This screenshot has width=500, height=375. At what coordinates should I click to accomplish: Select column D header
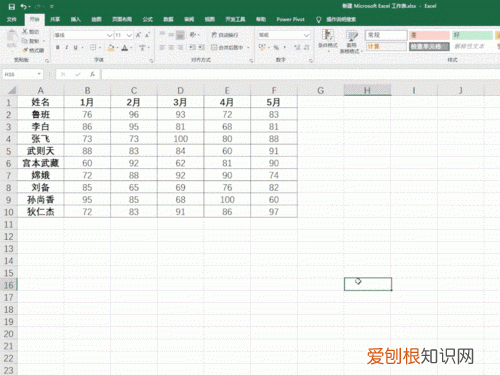click(180, 90)
